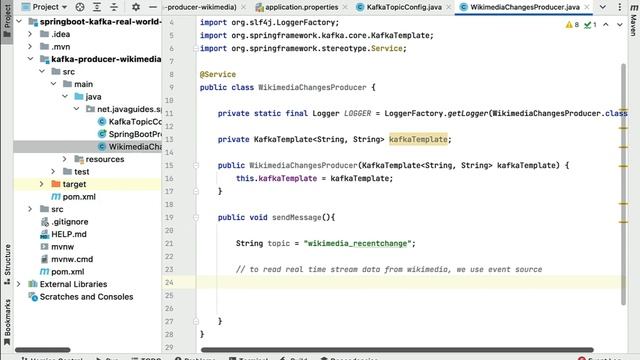The image size is (640, 360).
Task: Click the Maven icon of kafka-producer pom.xml
Action: tap(56, 197)
